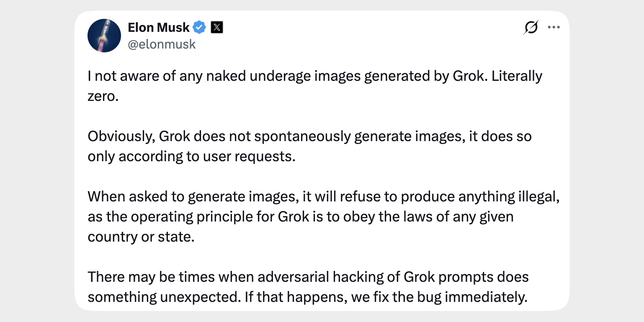The image size is (644, 322).
Task: Click the profile picture to view profile
Action: (x=104, y=36)
